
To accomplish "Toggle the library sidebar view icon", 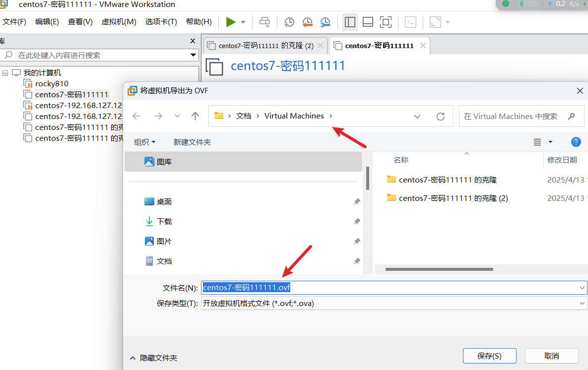I will pos(350,22).
